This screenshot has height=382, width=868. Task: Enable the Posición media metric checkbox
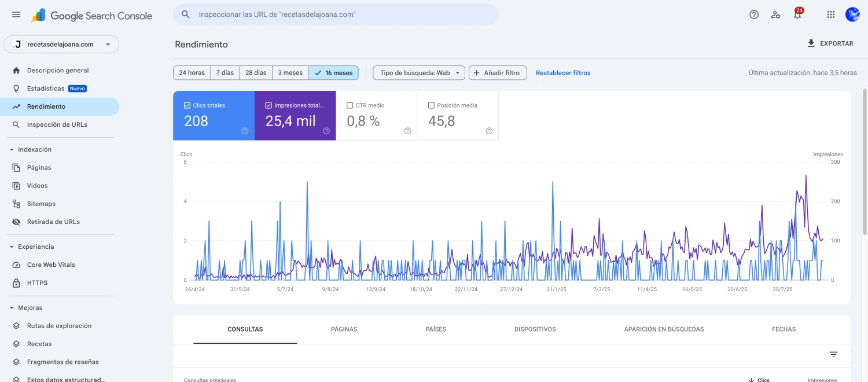click(431, 105)
